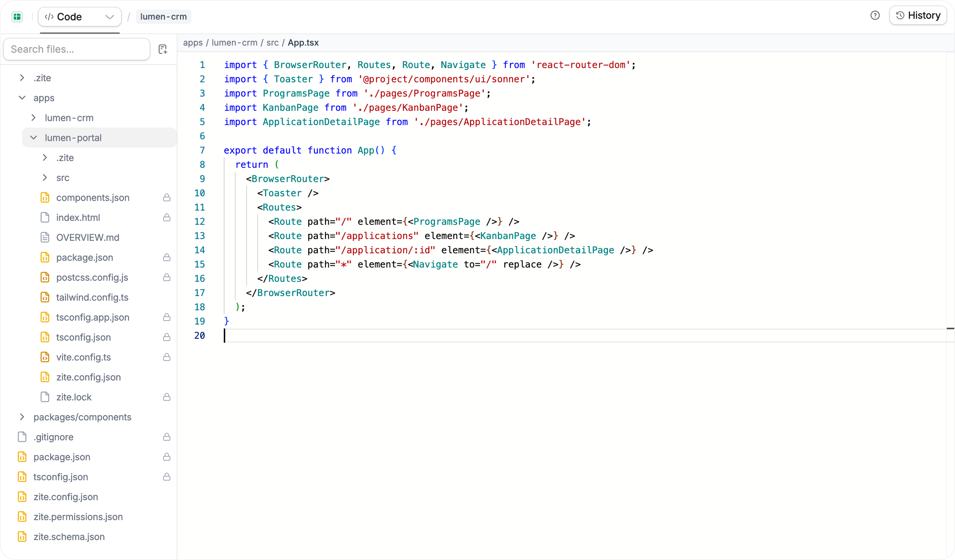Click lock icon beside lumen-portal tsconfig.json
Viewport: 955px width, 560px height.
pyautogui.click(x=167, y=337)
